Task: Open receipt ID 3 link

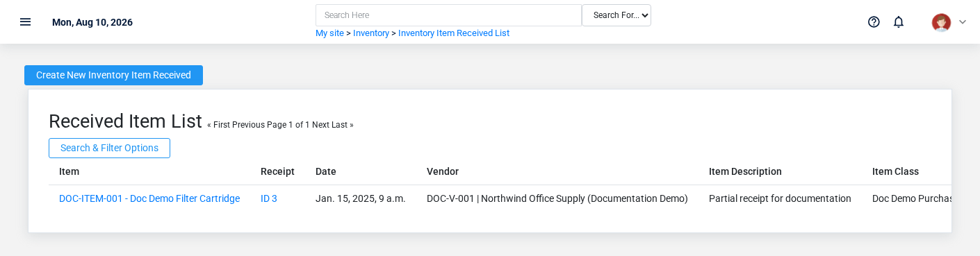Action: pyautogui.click(x=269, y=198)
